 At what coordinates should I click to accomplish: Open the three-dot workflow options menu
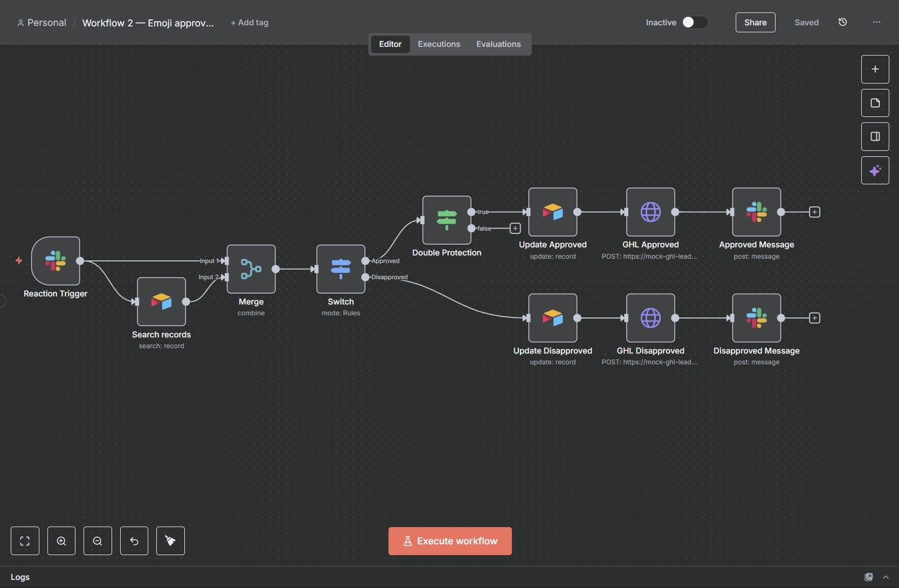(x=877, y=22)
